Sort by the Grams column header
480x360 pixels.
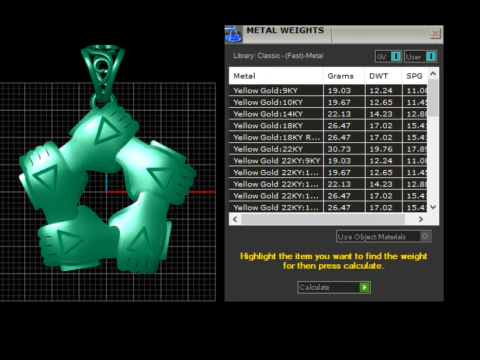click(x=344, y=76)
